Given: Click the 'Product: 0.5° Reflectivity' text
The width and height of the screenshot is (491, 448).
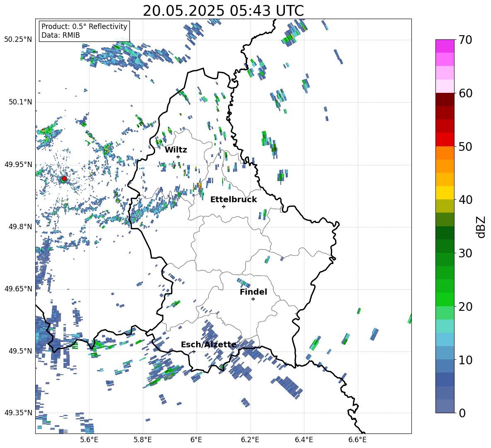Looking at the screenshot, I should coord(84,26).
